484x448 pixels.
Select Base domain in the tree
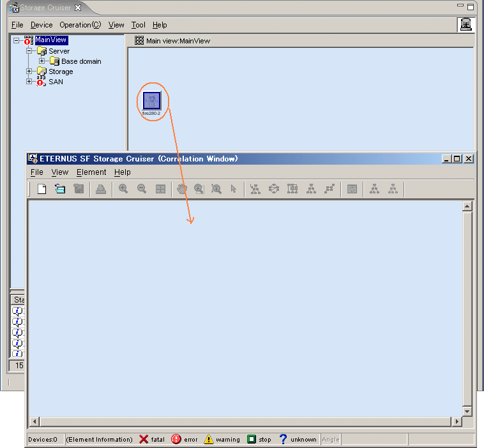(x=81, y=61)
